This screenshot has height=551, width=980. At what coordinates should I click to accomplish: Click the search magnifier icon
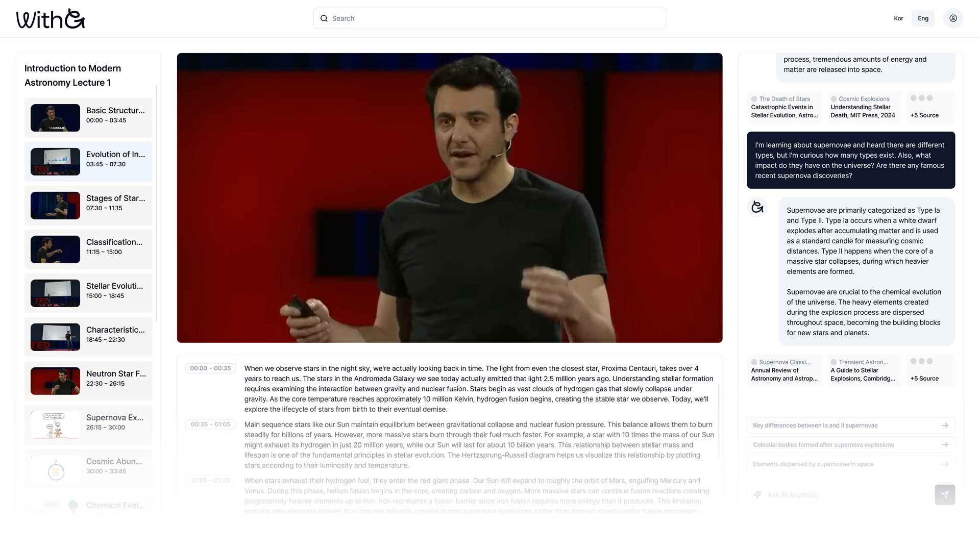point(324,18)
